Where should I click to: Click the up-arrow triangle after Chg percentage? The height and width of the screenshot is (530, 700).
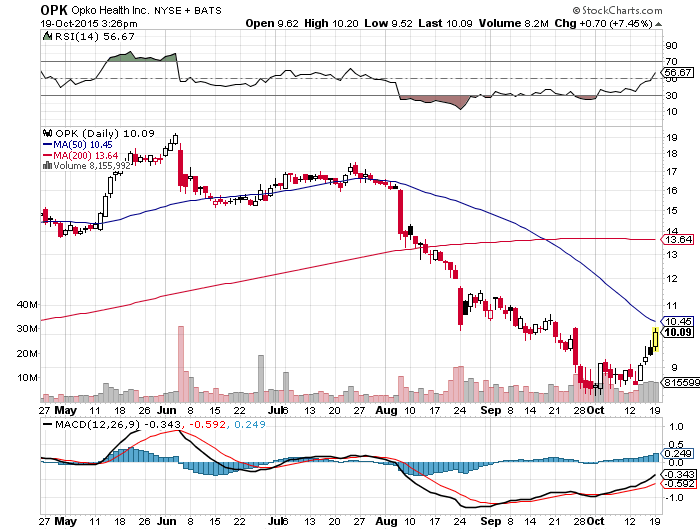[658, 24]
